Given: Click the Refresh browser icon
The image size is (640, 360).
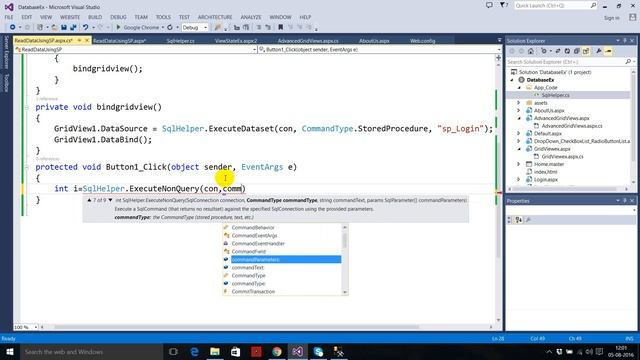Looking at the screenshot, I should [x=170, y=27].
